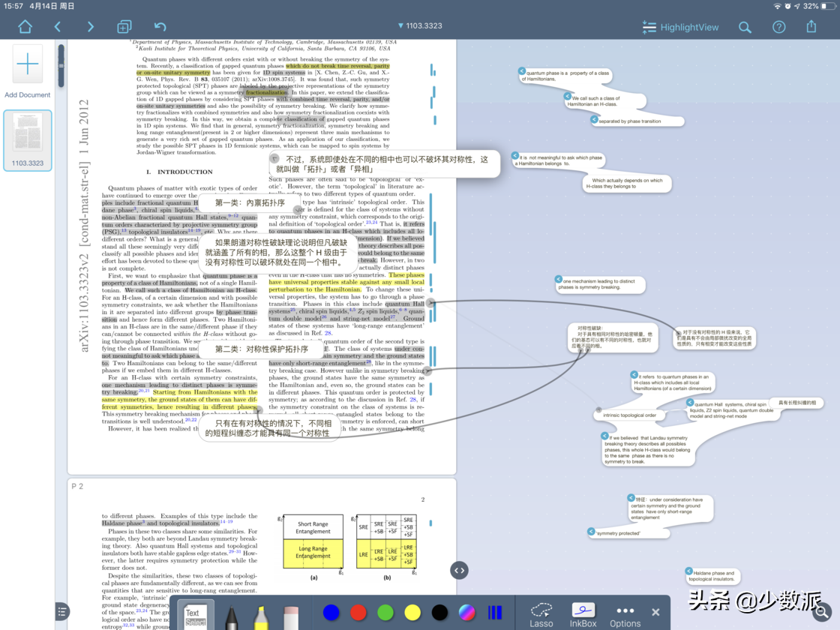840x630 pixels.
Task: Activate the Lasso tool
Action: pos(541,615)
